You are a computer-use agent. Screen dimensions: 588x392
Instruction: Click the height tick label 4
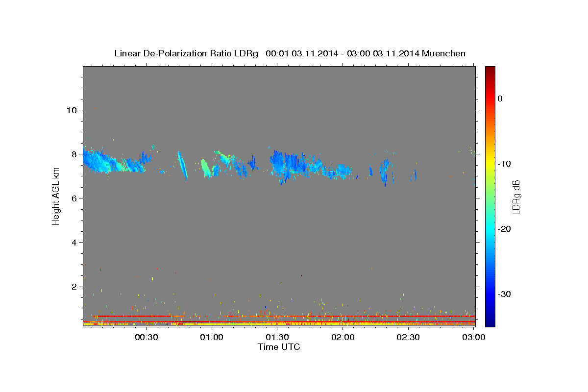coord(73,243)
